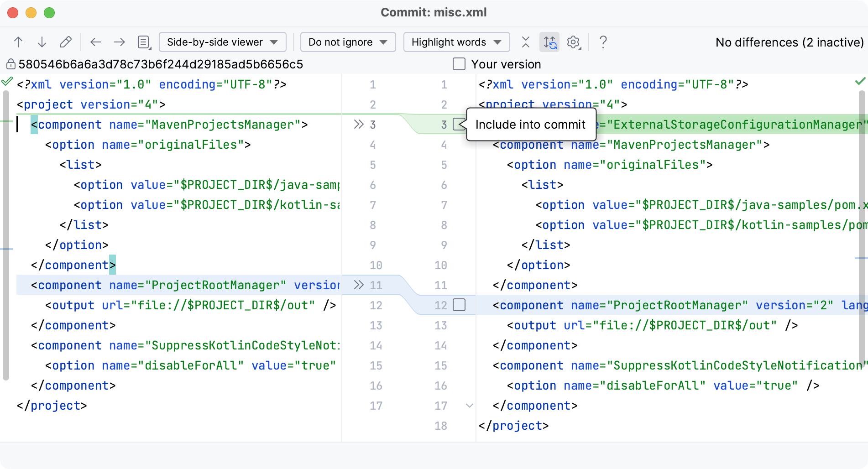Tick the include checkbox on line 3
The height and width of the screenshot is (469, 868).
pos(459,124)
